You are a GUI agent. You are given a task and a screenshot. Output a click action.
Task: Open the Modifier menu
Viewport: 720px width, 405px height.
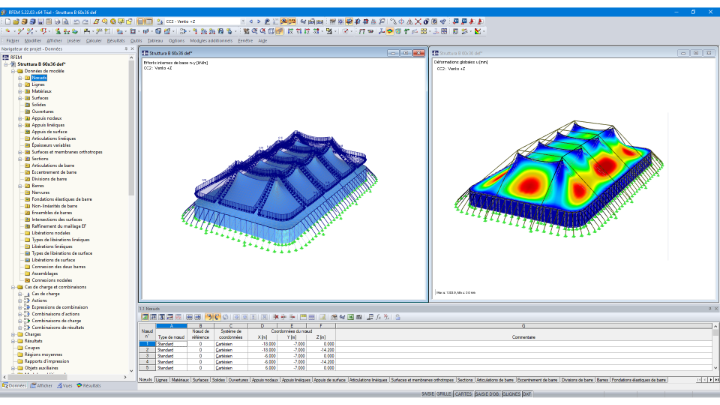pyautogui.click(x=33, y=41)
